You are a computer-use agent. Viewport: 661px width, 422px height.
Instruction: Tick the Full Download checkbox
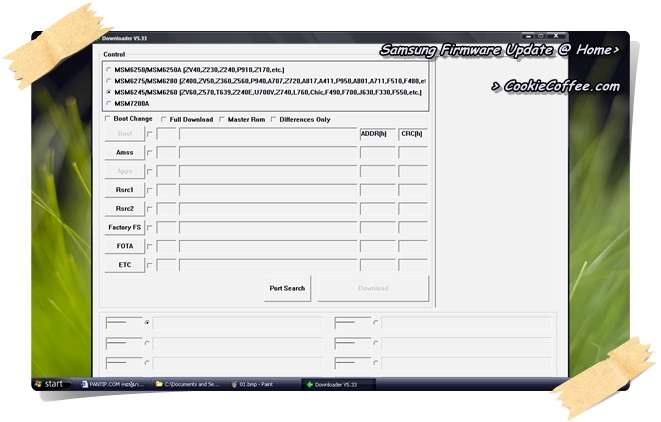(164, 119)
